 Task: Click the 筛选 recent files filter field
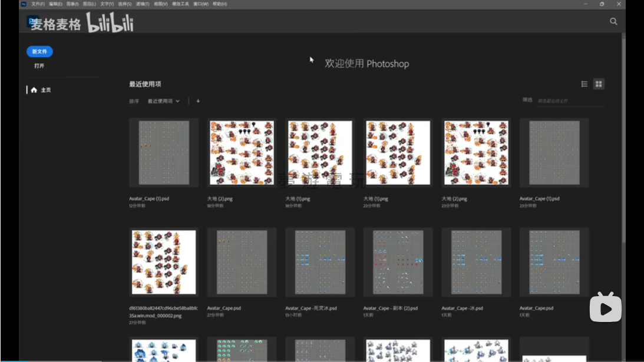click(x=569, y=101)
